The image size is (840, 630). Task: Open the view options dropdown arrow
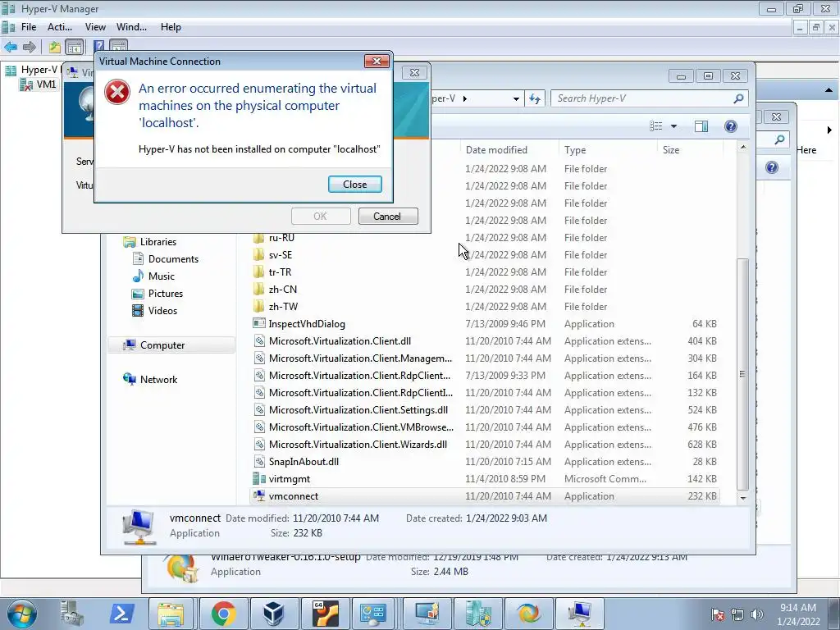[x=674, y=126]
